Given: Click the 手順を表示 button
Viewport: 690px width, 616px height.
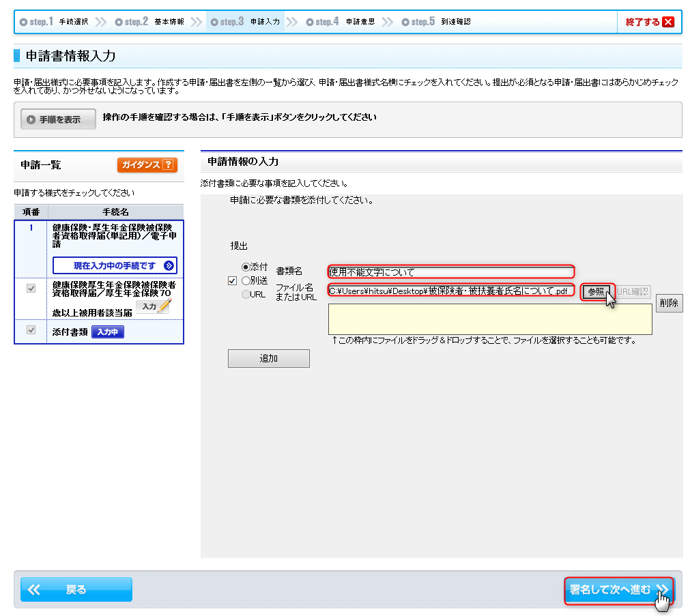Looking at the screenshot, I should 58,119.
